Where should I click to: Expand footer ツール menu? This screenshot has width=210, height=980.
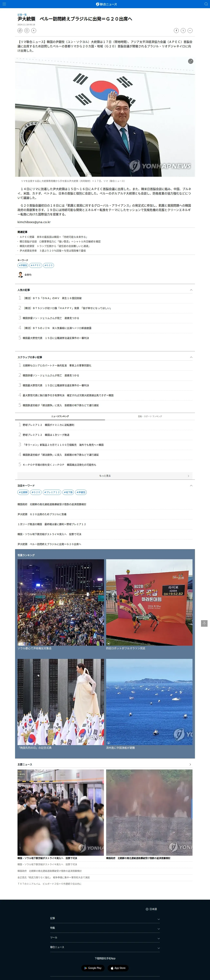pyautogui.click(x=105, y=937)
